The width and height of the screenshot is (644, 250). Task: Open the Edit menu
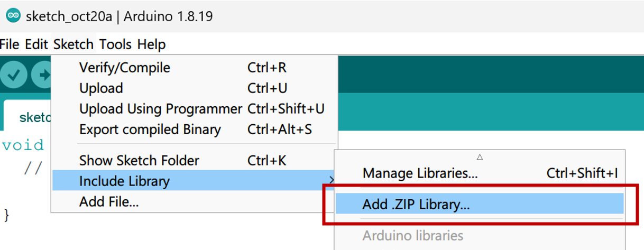click(36, 44)
